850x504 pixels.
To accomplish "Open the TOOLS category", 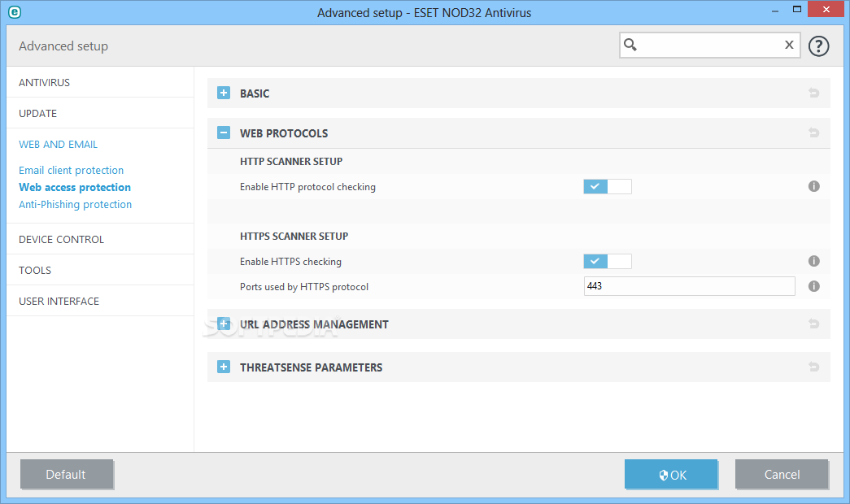I will pyautogui.click(x=35, y=270).
